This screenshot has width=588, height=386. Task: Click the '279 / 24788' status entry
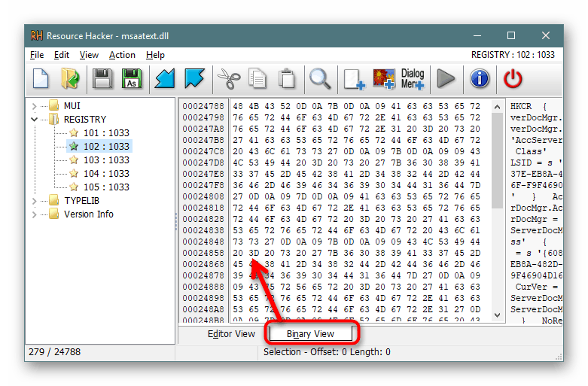click(55, 352)
